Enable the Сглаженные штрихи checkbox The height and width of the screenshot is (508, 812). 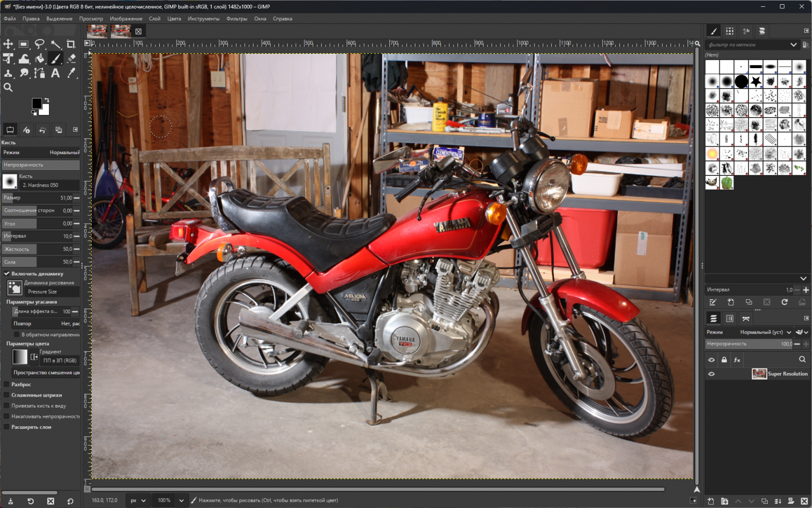click(x=7, y=395)
